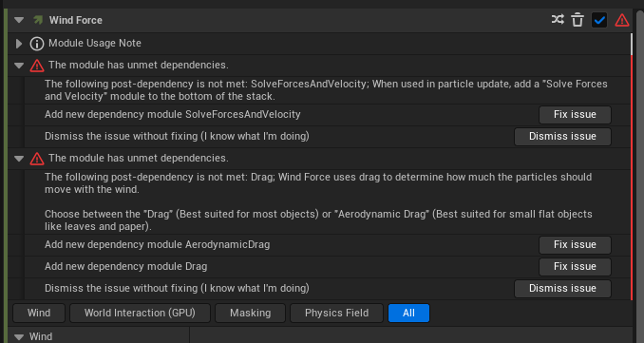This screenshot has width=644, height=343.
Task: Select the Physics Field tab
Action: coord(337,313)
